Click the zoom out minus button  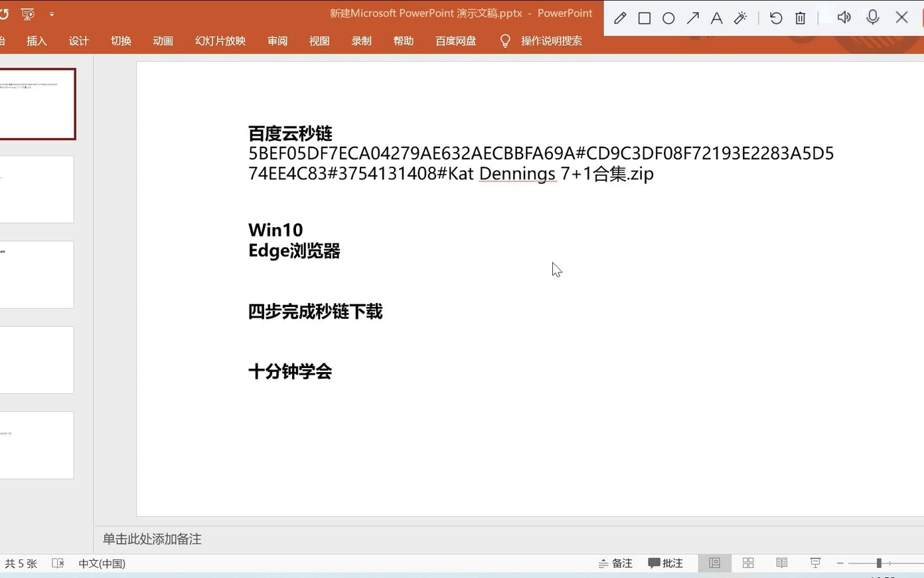point(840,563)
